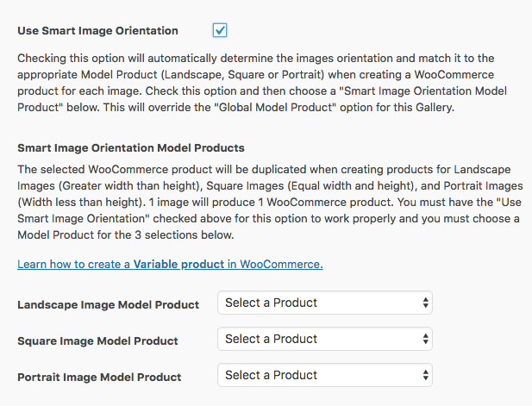Screen dimensions: 532x406
Task: Click the paragraph beginning 'The selected WooCommerce product'
Action: click(x=270, y=203)
